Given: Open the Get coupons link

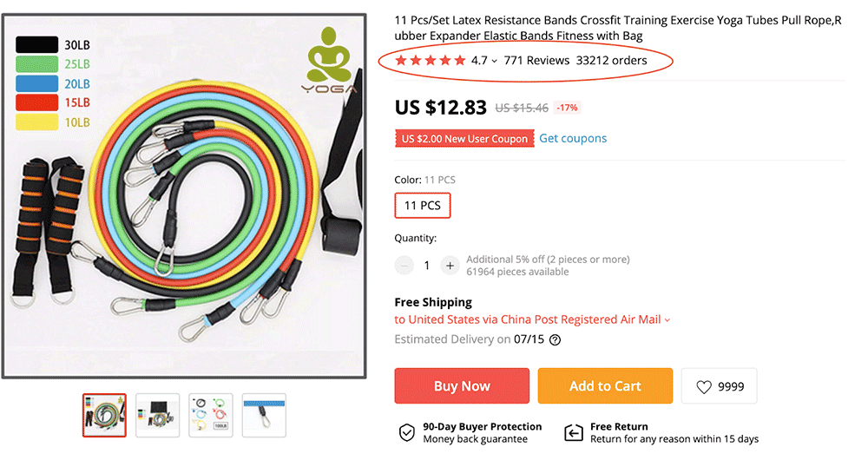Looking at the screenshot, I should coord(573,138).
